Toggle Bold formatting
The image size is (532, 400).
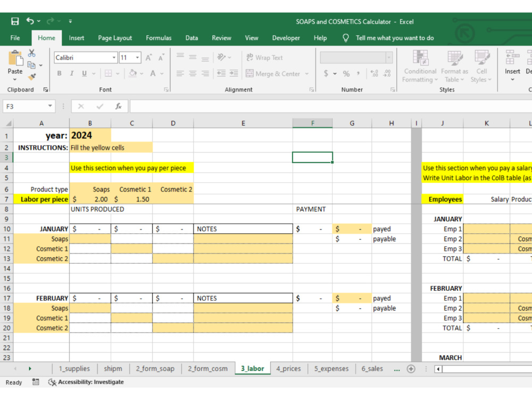click(60, 74)
